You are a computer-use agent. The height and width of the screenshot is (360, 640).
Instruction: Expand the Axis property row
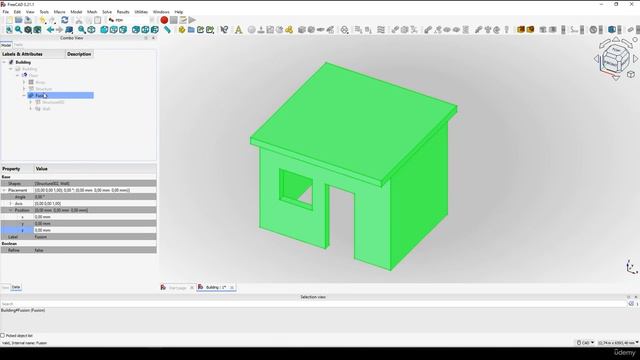(11, 203)
